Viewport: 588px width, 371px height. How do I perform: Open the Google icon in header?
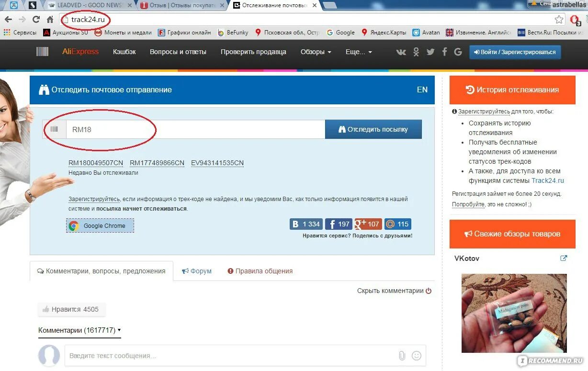(458, 52)
